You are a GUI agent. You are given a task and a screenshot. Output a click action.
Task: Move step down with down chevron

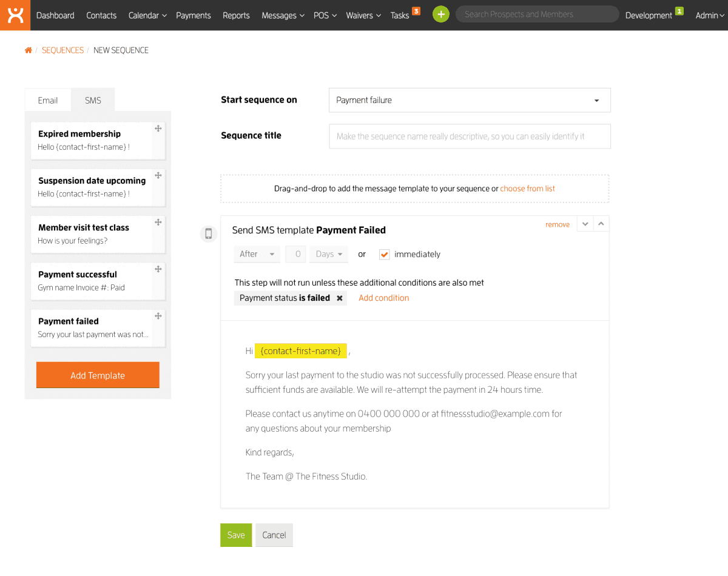coord(585,224)
